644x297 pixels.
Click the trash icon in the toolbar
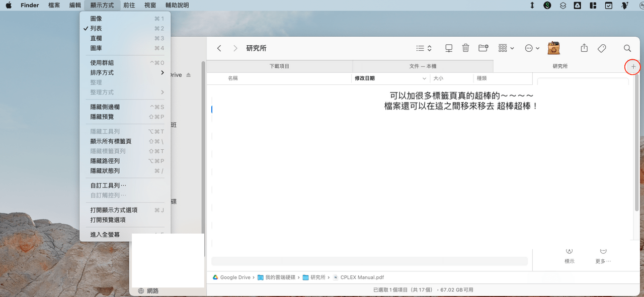pos(466,48)
